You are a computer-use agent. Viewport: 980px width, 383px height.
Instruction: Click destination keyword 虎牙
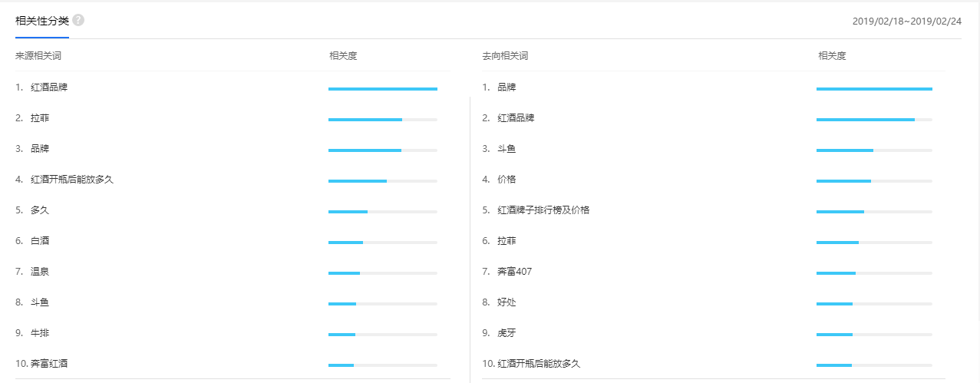[x=506, y=333]
